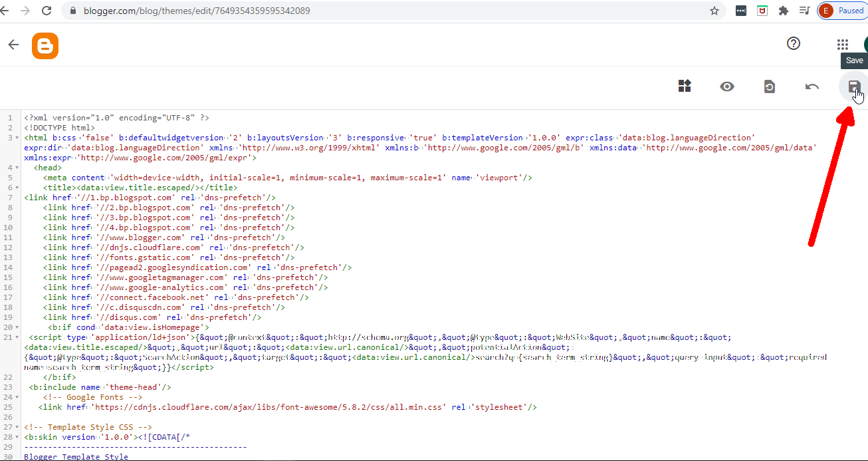Click the www.googletagmanager.com line
This screenshot has width=868, height=461.
click(x=185, y=277)
